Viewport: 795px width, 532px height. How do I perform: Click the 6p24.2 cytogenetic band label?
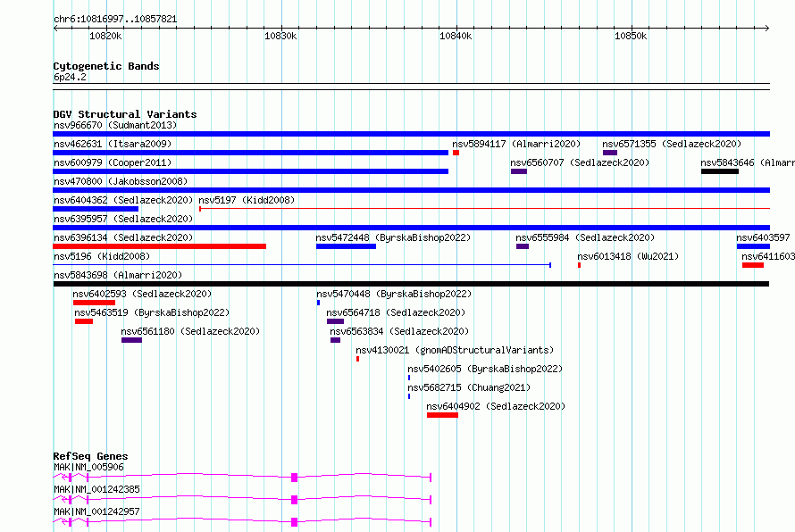[70, 77]
